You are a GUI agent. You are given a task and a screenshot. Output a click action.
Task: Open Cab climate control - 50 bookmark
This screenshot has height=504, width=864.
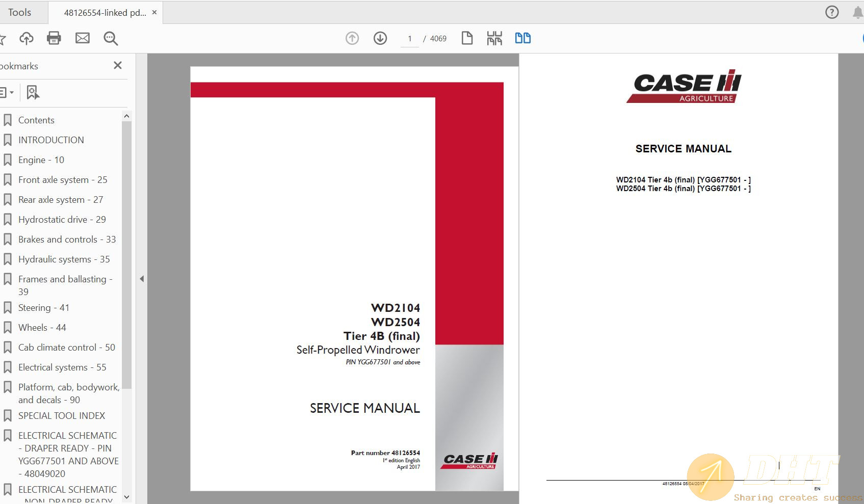(x=67, y=348)
